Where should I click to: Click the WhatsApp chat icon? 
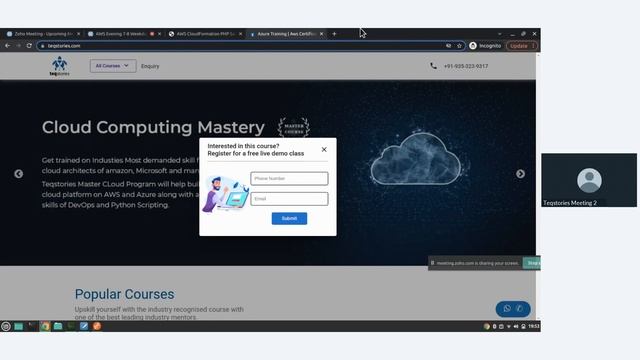pyautogui.click(x=507, y=309)
